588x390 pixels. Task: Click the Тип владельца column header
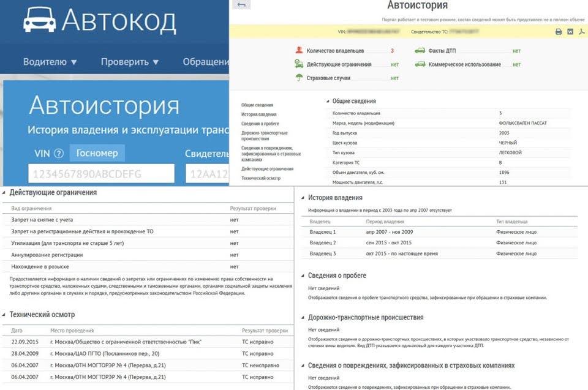512,222
